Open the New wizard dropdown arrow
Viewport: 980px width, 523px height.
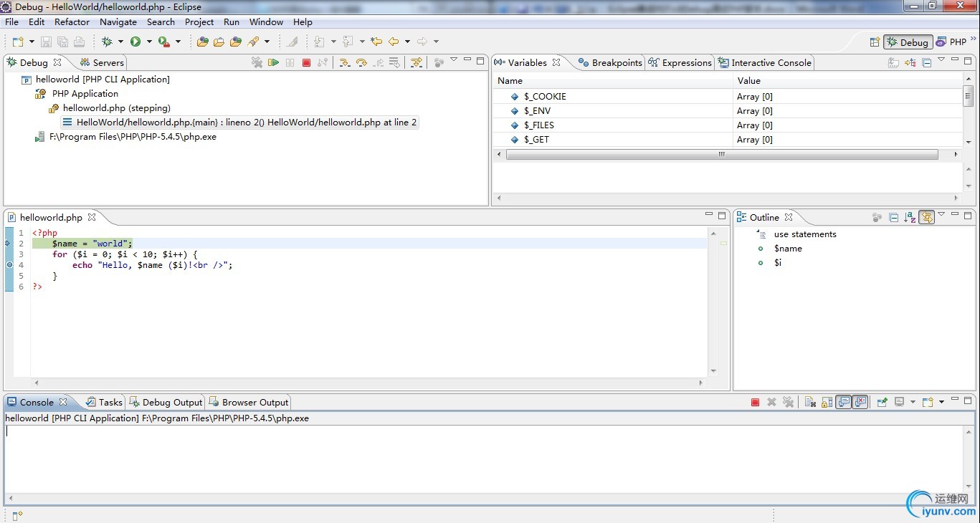[x=32, y=42]
